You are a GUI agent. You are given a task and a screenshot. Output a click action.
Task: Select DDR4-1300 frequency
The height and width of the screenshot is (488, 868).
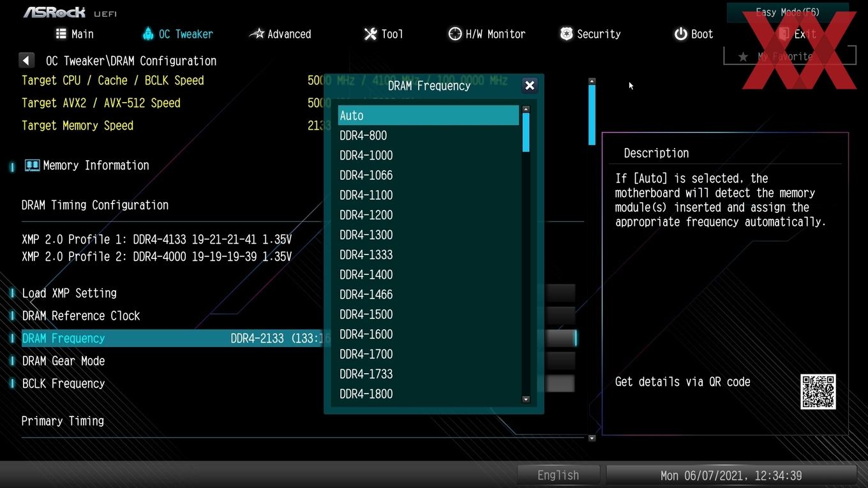pos(428,235)
